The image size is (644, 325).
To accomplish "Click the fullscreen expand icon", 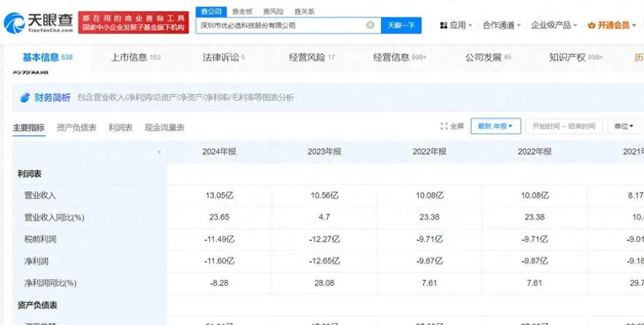I will coord(444,126).
